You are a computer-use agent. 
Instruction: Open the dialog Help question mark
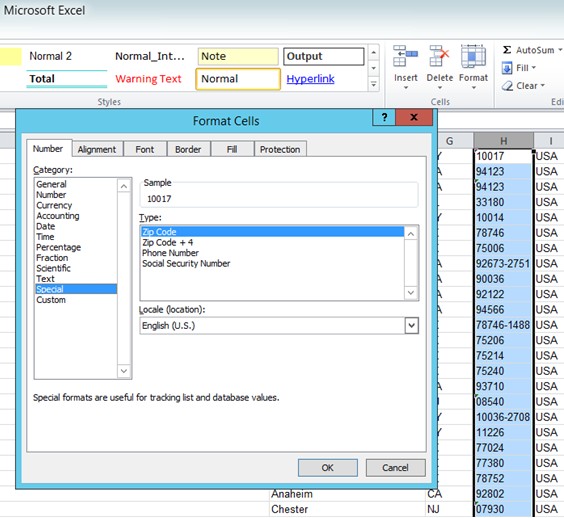(384, 117)
